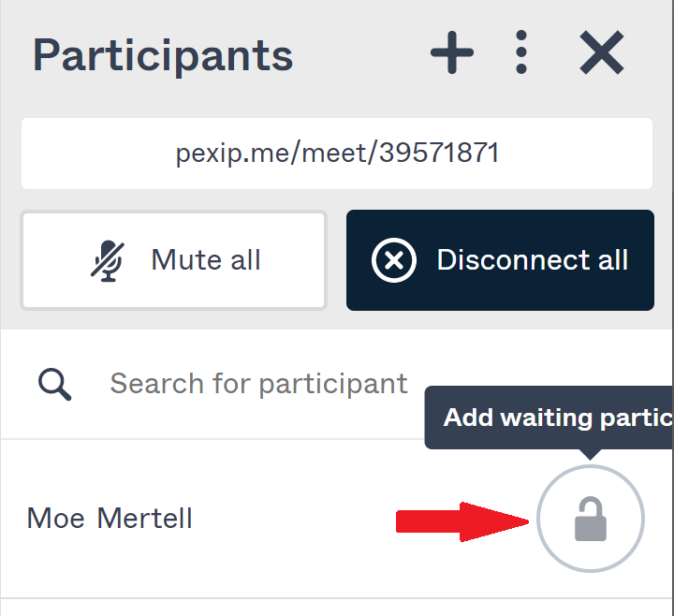
Task: Admit Moe Mertell using the padlock icon
Action: click(590, 519)
